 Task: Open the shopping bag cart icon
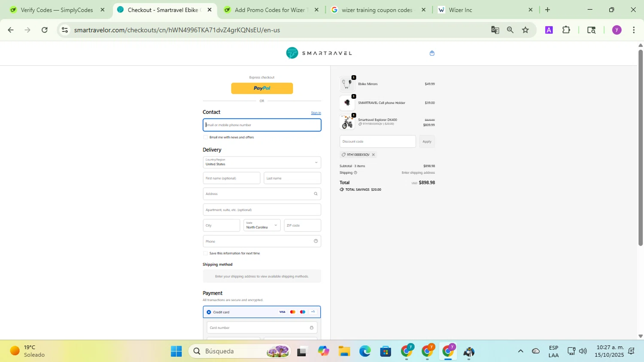432,53
